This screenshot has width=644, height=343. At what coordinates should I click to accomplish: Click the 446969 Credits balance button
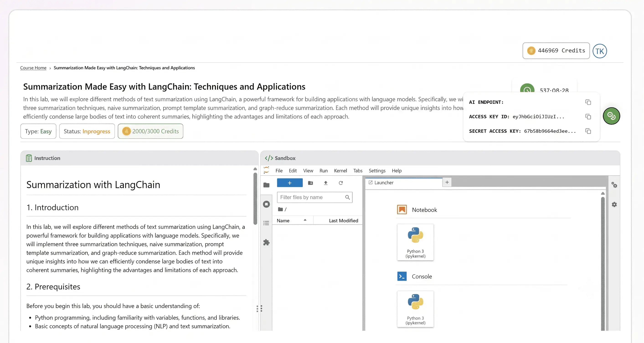(556, 51)
